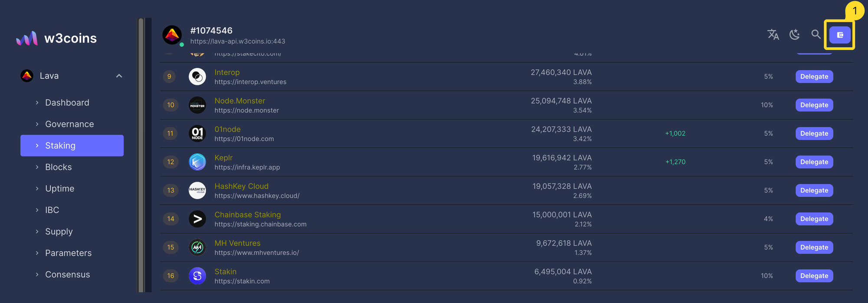Click the Node.Monster validator logo

tap(197, 105)
